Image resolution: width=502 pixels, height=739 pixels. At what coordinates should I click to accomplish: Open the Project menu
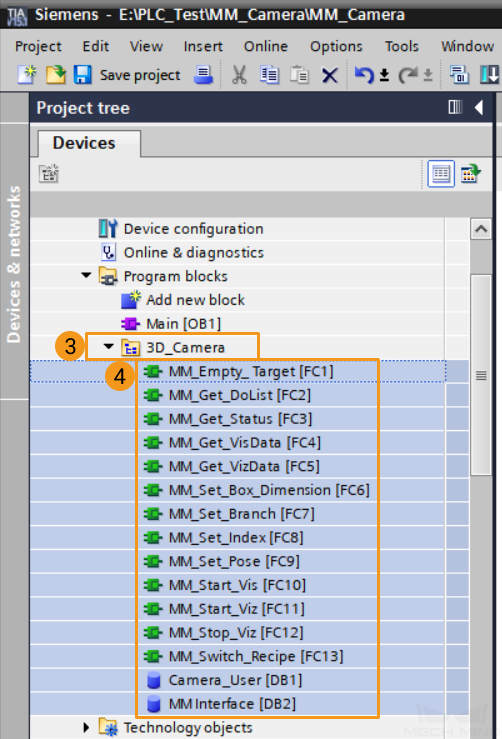(38, 46)
